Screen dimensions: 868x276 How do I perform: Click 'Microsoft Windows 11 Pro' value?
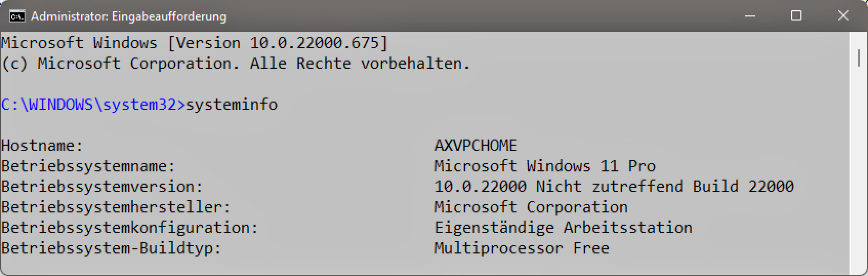tap(545, 166)
